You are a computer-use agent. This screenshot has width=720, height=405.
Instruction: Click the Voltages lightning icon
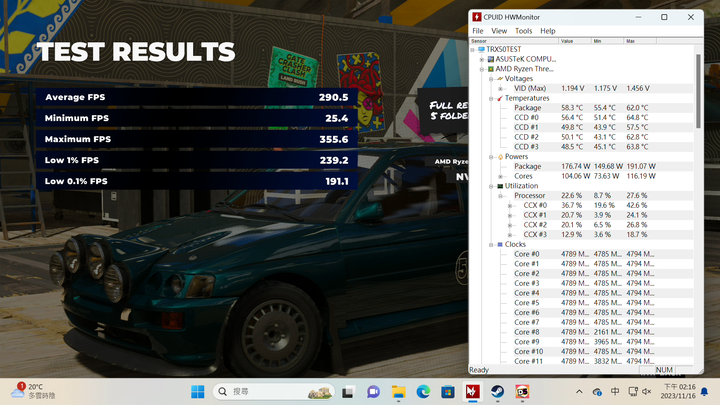click(x=500, y=79)
